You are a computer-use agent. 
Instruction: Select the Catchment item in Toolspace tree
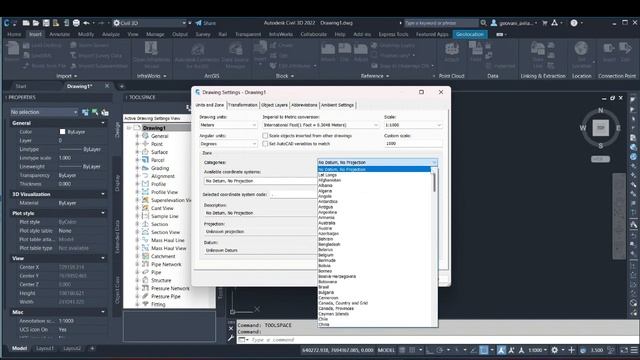(x=163, y=256)
